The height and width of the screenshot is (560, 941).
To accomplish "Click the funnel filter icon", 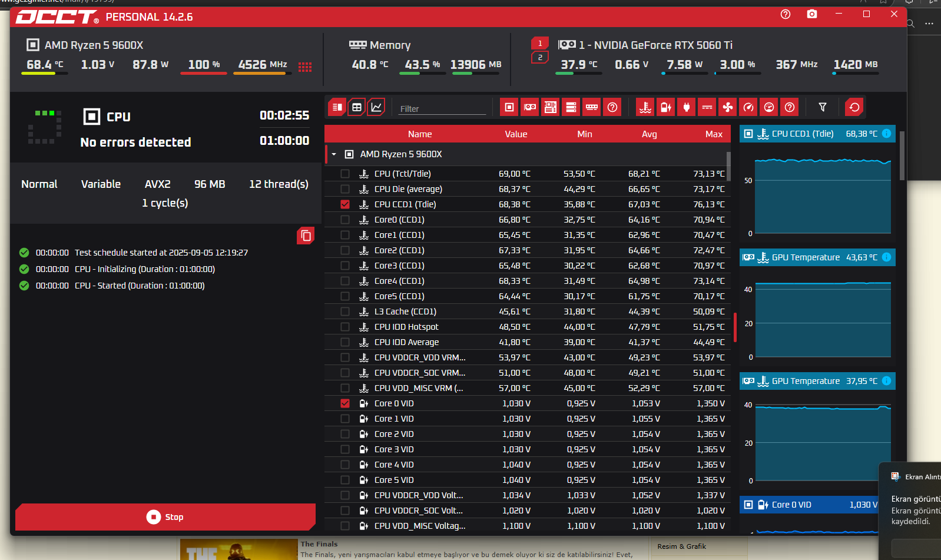I will click(x=823, y=107).
